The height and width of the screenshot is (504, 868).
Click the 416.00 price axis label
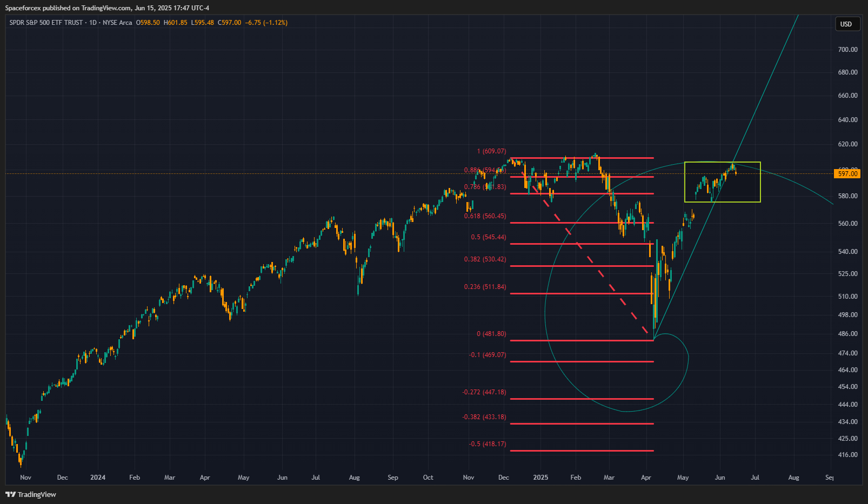(847, 454)
